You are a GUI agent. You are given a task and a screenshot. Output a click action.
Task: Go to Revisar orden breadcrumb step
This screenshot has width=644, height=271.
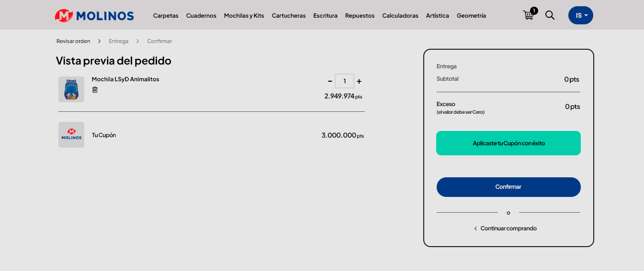click(73, 41)
